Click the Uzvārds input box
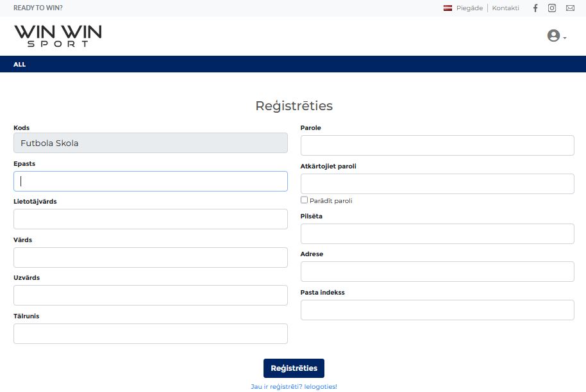The width and height of the screenshot is (586, 392). [151, 295]
